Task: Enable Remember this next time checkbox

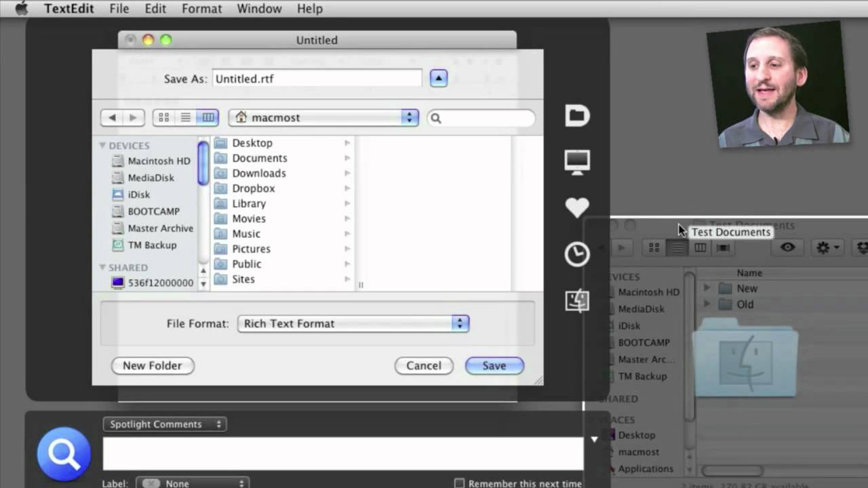Action: click(x=460, y=483)
